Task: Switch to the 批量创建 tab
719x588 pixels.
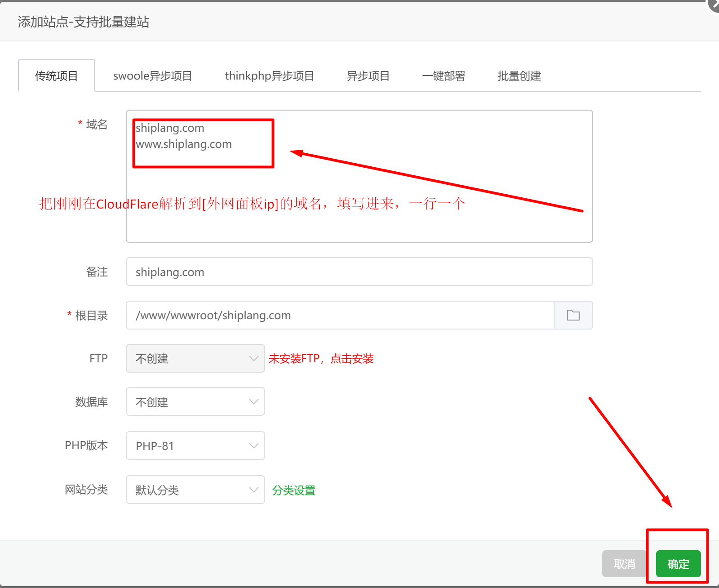Action: (519, 76)
